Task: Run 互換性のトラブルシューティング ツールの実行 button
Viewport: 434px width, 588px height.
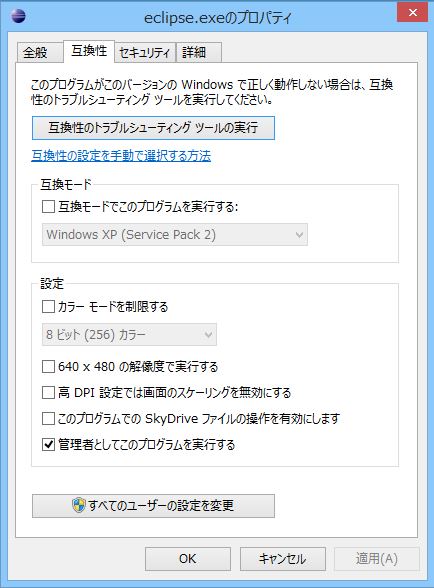Action: [x=153, y=128]
